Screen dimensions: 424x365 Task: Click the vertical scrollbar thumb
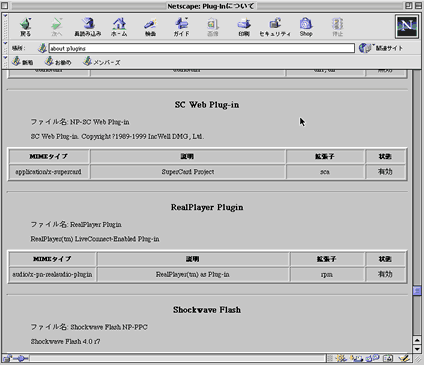(417, 291)
